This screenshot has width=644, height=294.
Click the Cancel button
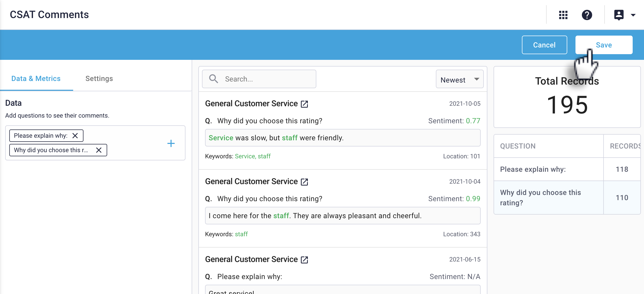544,45
